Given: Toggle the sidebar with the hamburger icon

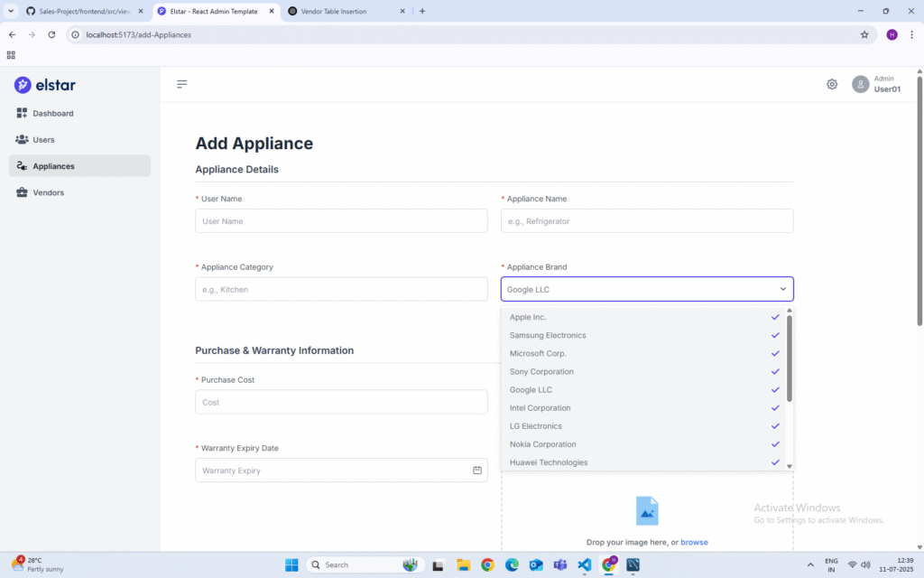Looking at the screenshot, I should (x=182, y=84).
